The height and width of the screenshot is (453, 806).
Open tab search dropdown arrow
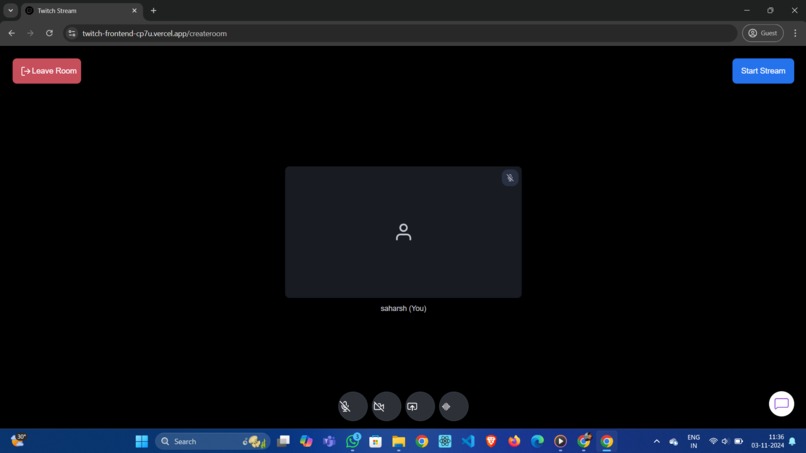pos(10,10)
